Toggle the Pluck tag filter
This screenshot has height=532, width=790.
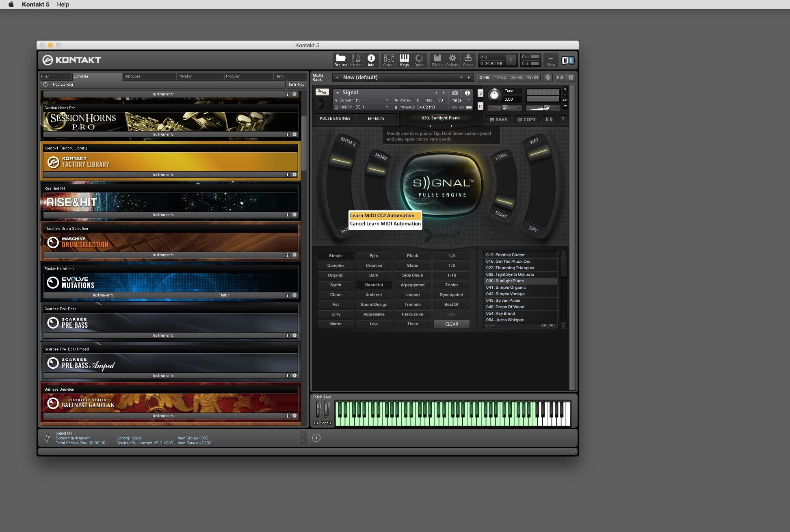pos(412,256)
